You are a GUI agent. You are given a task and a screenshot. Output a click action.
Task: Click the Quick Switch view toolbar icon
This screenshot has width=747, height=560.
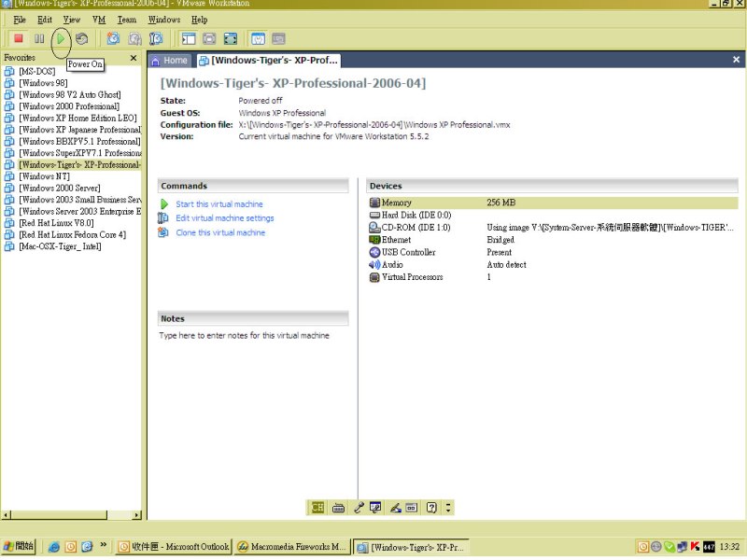pos(209,38)
